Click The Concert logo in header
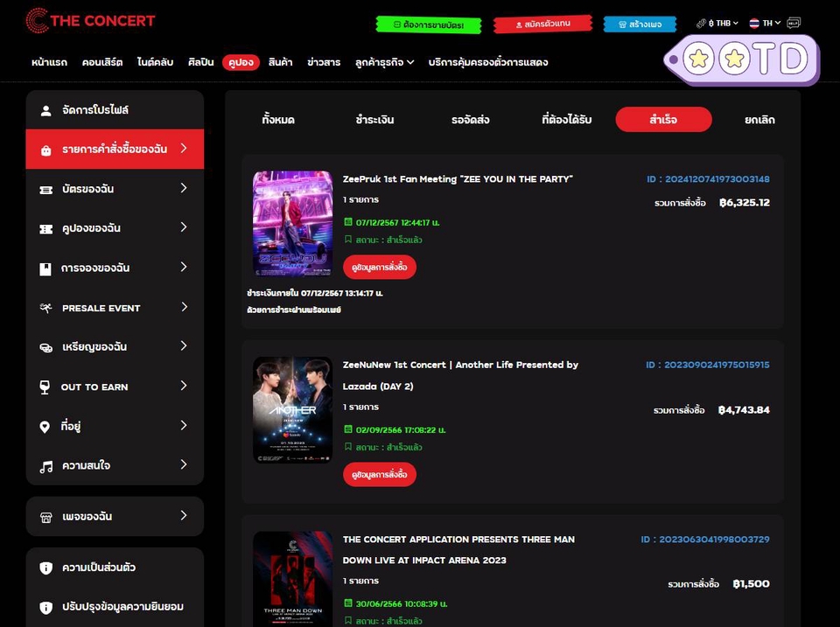The image size is (840, 627). pos(90,21)
